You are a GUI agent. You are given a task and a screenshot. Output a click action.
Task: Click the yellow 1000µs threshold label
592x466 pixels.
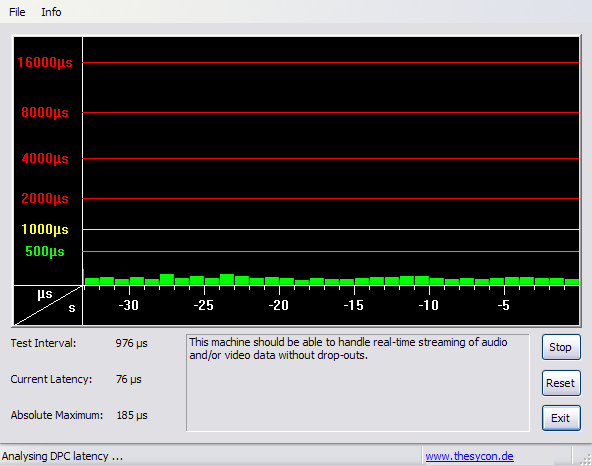(45, 229)
